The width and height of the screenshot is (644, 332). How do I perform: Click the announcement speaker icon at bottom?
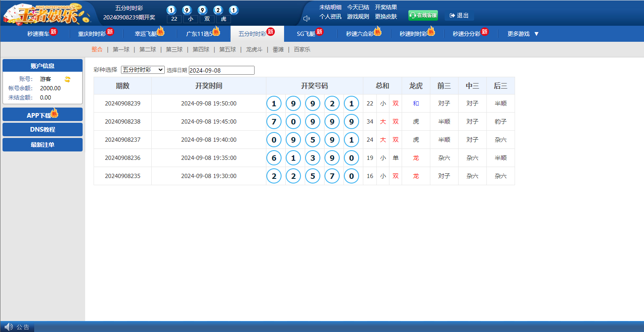(x=8, y=327)
